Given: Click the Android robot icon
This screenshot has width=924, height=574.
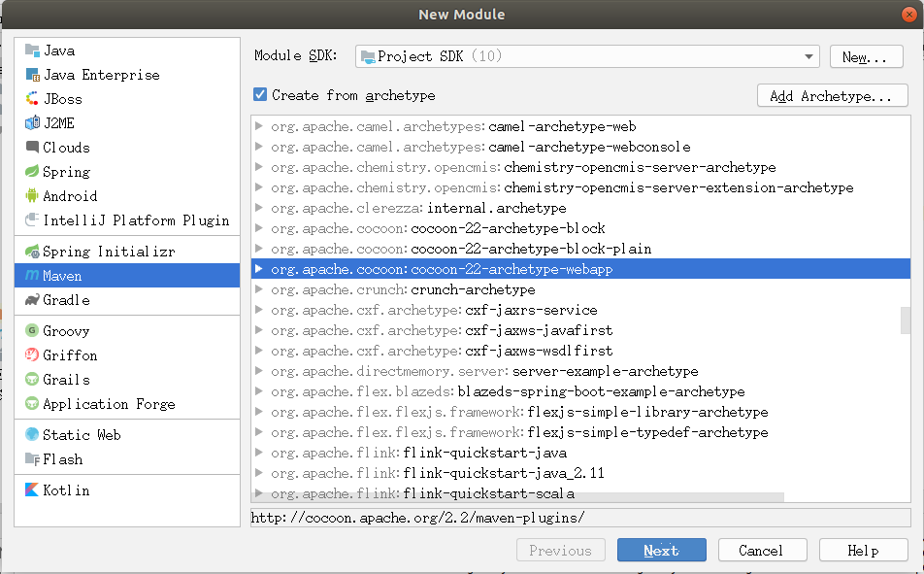Looking at the screenshot, I should click(x=33, y=196).
